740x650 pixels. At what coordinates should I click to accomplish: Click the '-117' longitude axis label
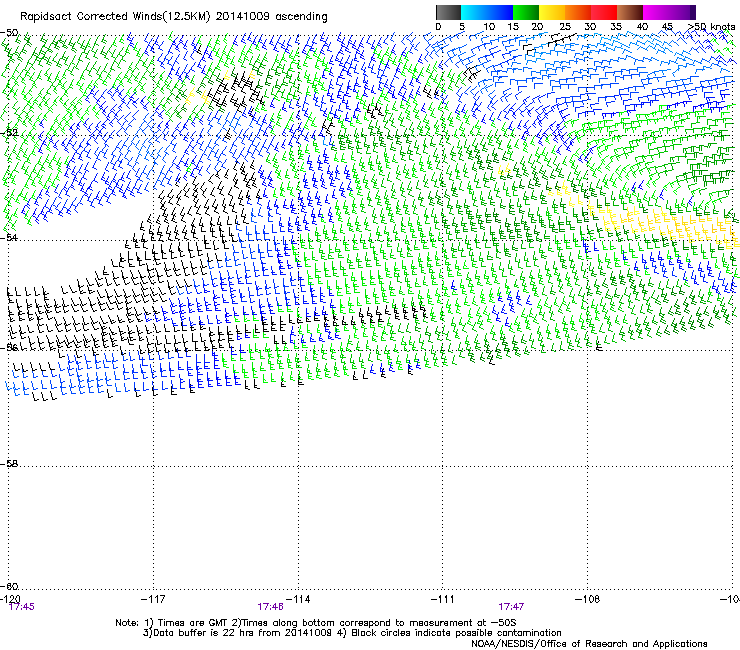click(153, 599)
